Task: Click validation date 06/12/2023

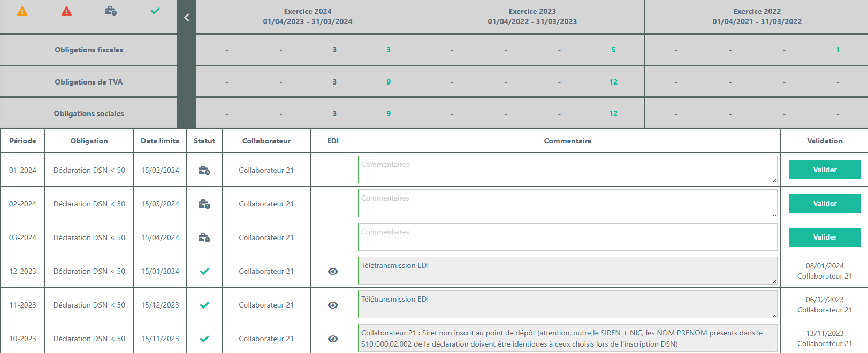Action: point(825,300)
